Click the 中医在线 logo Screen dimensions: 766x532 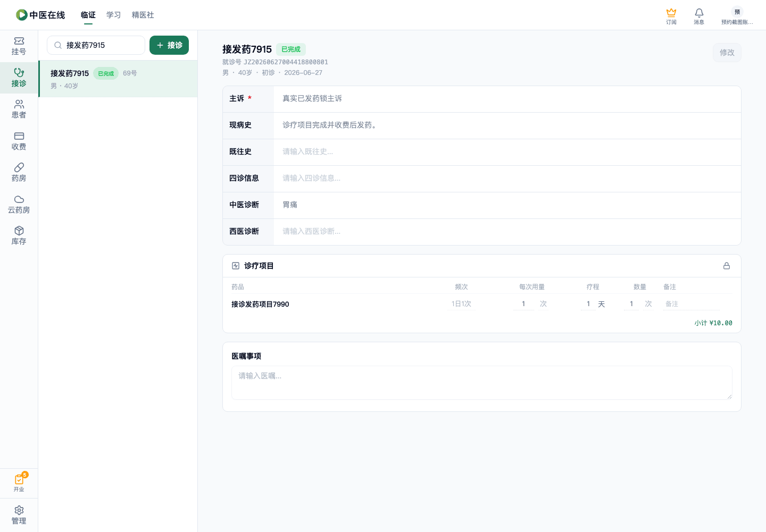(40, 15)
